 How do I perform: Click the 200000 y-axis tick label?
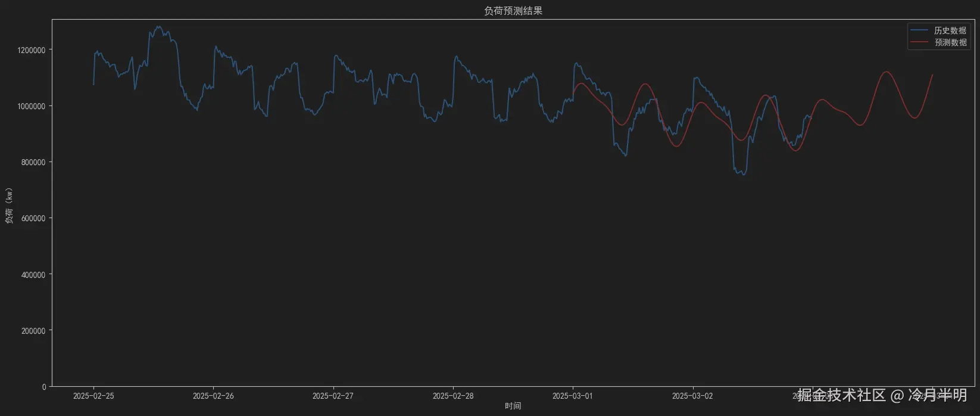(x=33, y=331)
